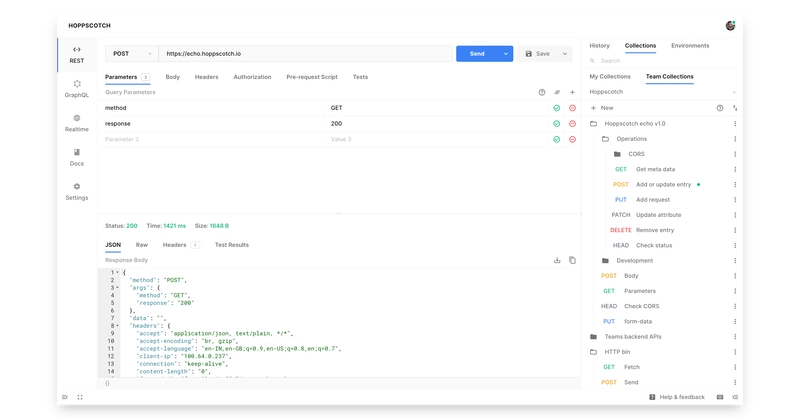The height and width of the screenshot is (419, 800).
Task: Click the Value 3 input field
Action: (x=436, y=139)
